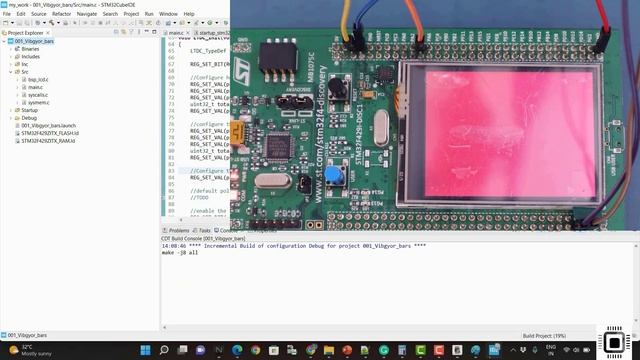
Task: Open the File menu
Action: point(7,14)
